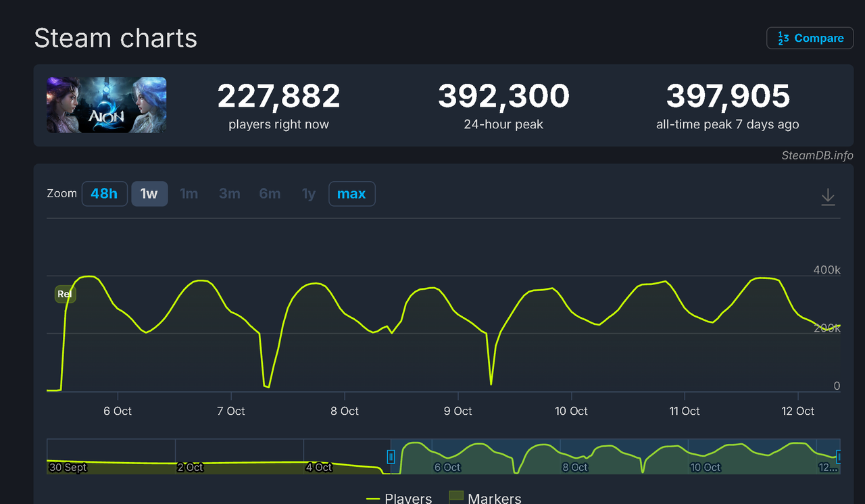Click the 30 Sept navigator label
The height and width of the screenshot is (504, 865).
(x=68, y=467)
